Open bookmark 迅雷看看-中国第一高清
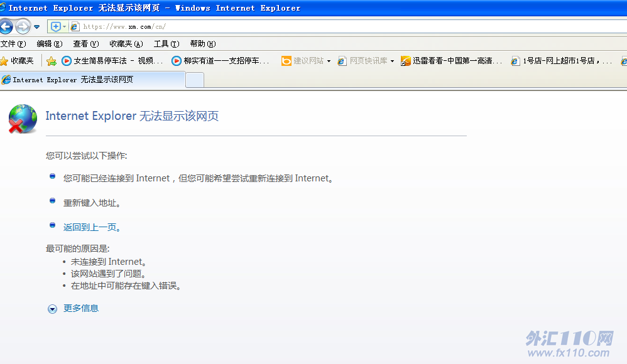Image resolution: width=627 pixels, height=364 pixels. point(451,61)
